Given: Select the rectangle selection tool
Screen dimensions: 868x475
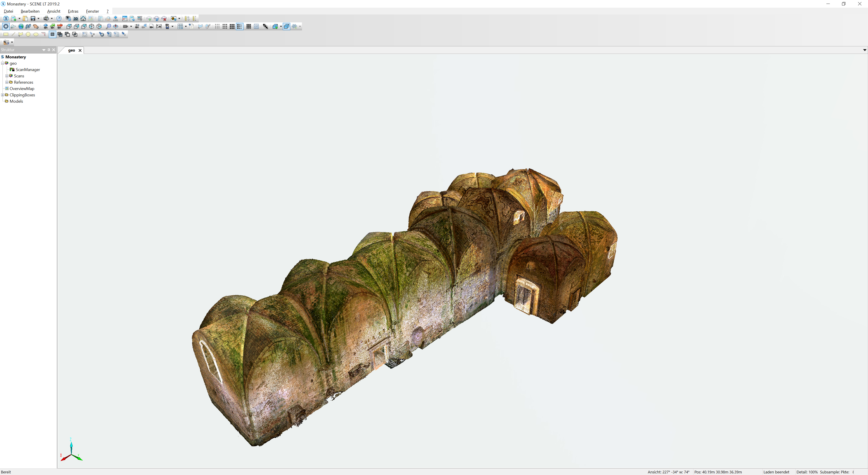Looking at the screenshot, I should coord(6,34).
